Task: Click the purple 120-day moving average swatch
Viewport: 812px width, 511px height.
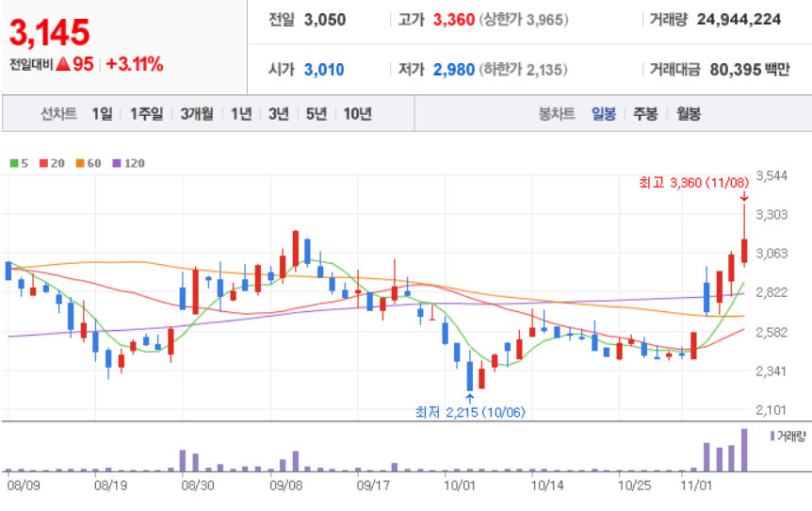Action: (117, 163)
